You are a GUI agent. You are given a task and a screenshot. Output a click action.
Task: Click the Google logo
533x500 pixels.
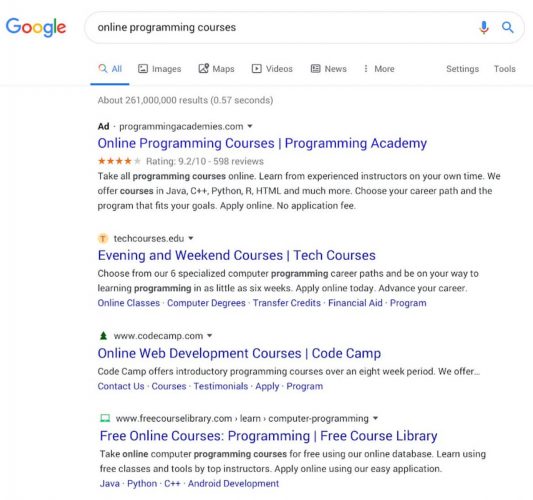36,27
